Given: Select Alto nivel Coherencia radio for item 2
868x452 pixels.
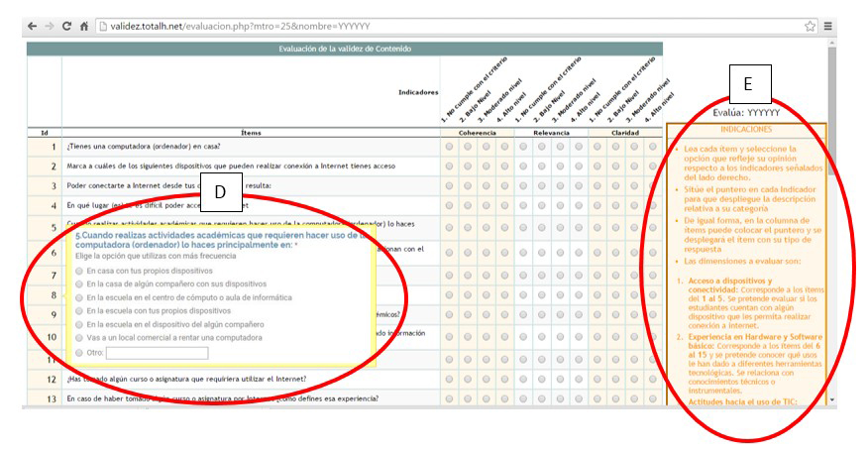Looking at the screenshot, I should pyautogui.click(x=504, y=167).
